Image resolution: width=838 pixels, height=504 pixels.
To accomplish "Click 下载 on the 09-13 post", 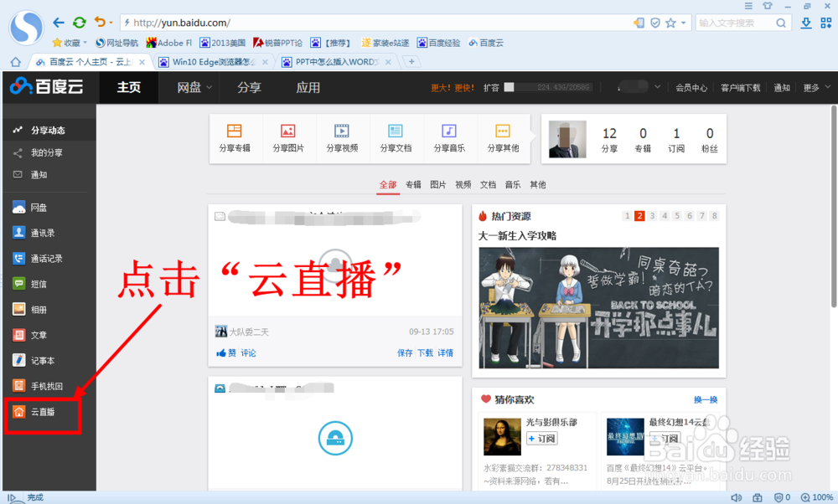I will pos(426,353).
